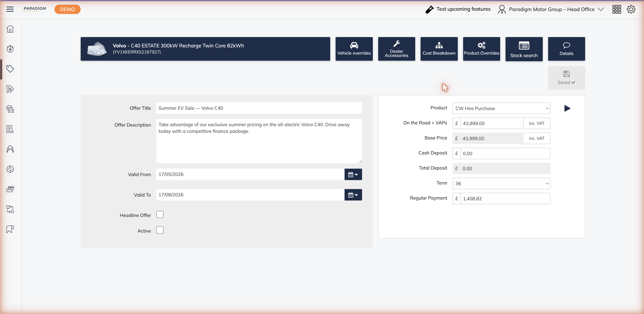The height and width of the screenshot is (314, 644).
Task: Open the Valid To calendar picker
Action: 353,195
